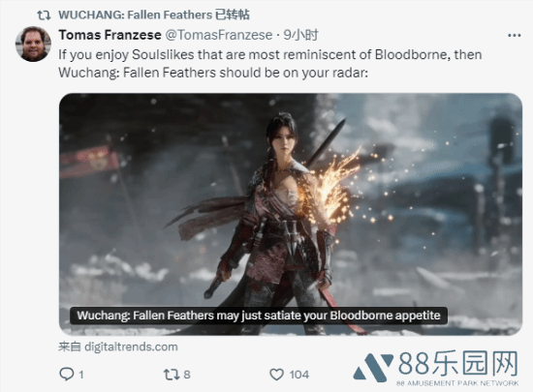The height and width of the screenshot is (392, 533).
Task: Click the tweet text mentioning Bloodborne
Action: click(270, 64)
